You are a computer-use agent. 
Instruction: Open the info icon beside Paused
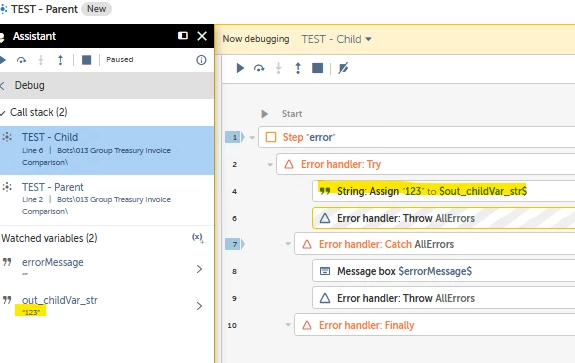pyautogui.click(x=201, y=60)
